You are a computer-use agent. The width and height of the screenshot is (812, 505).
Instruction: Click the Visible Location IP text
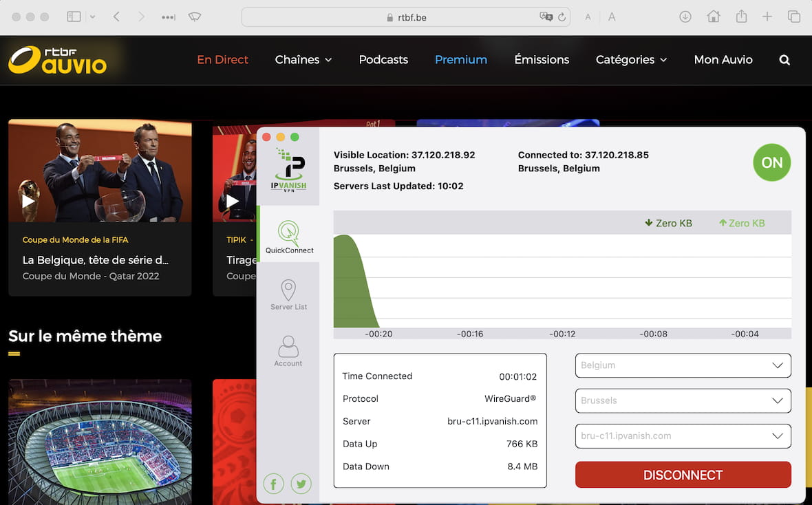[405, 155]
